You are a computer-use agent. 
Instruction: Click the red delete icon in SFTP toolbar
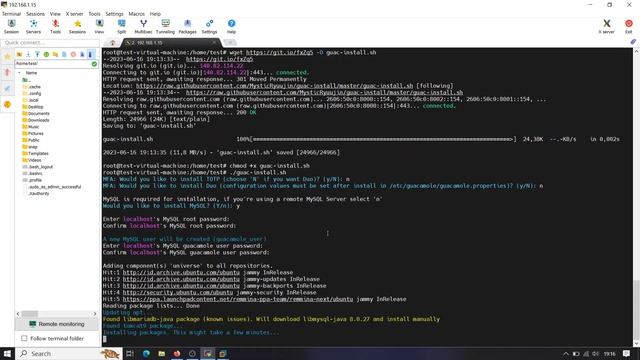tap(73, 54)
